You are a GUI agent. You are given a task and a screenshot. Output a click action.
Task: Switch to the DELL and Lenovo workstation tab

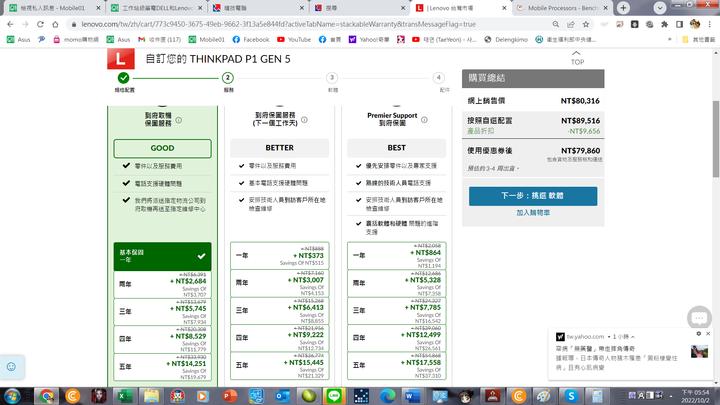157,8
